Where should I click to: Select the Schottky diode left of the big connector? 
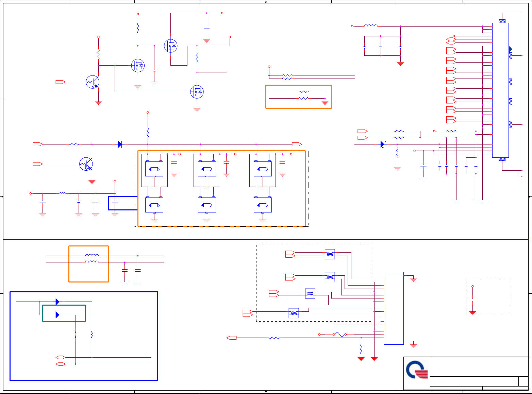(x=382, y=144)
